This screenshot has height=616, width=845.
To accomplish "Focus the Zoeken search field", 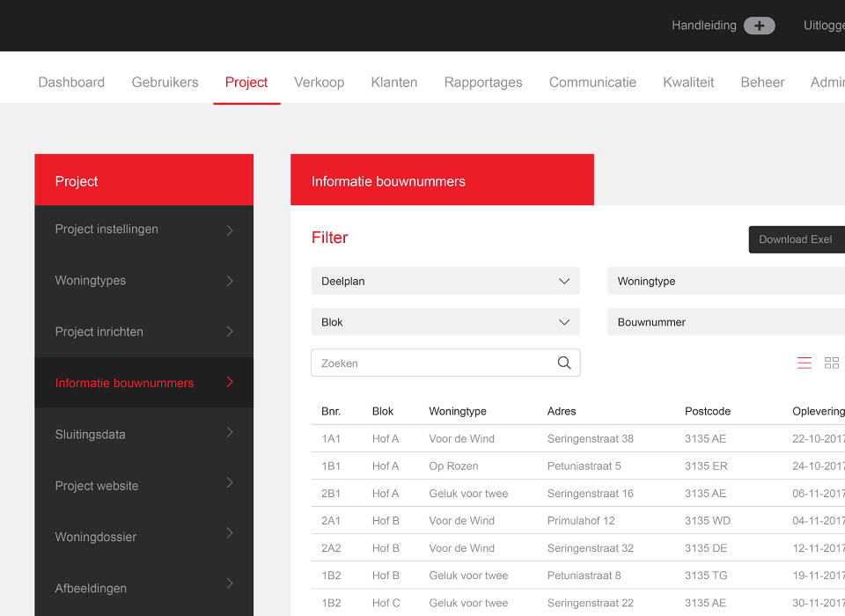I will click(x=433, y=363).
